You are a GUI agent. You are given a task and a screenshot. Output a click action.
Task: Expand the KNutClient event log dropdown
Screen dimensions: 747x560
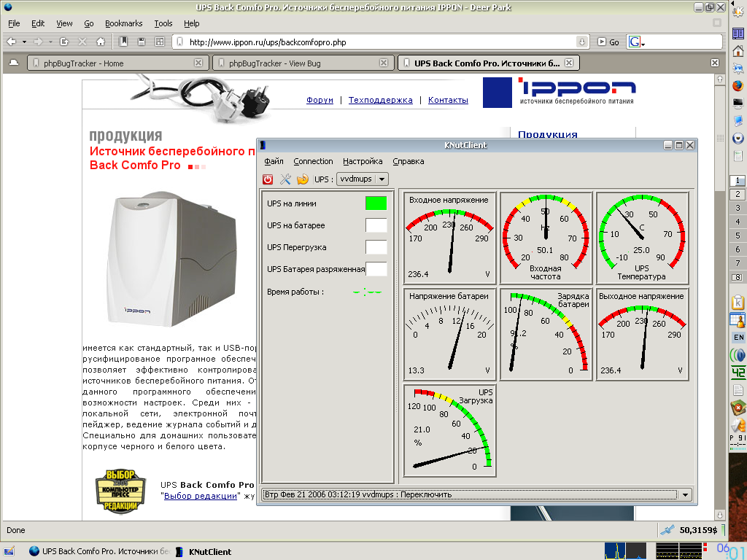pos(685,494)
